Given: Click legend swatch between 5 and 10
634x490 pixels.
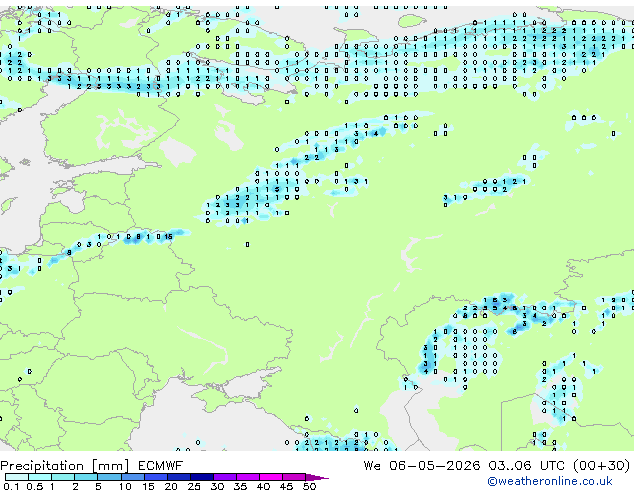Looking at the screenshot, I should [109, 477].
